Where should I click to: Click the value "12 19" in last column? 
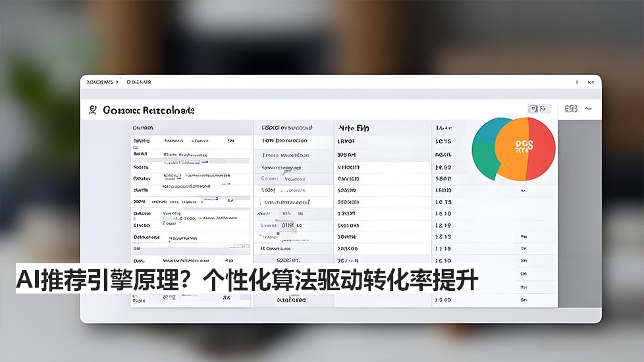443,225
